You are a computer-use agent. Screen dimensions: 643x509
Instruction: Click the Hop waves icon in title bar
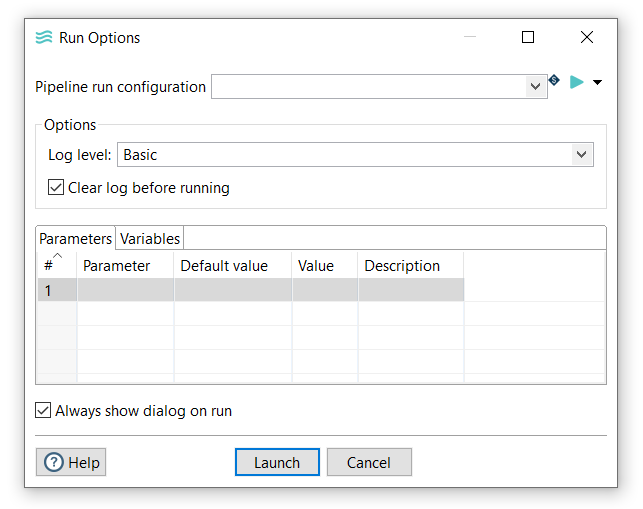click(44, 38)
